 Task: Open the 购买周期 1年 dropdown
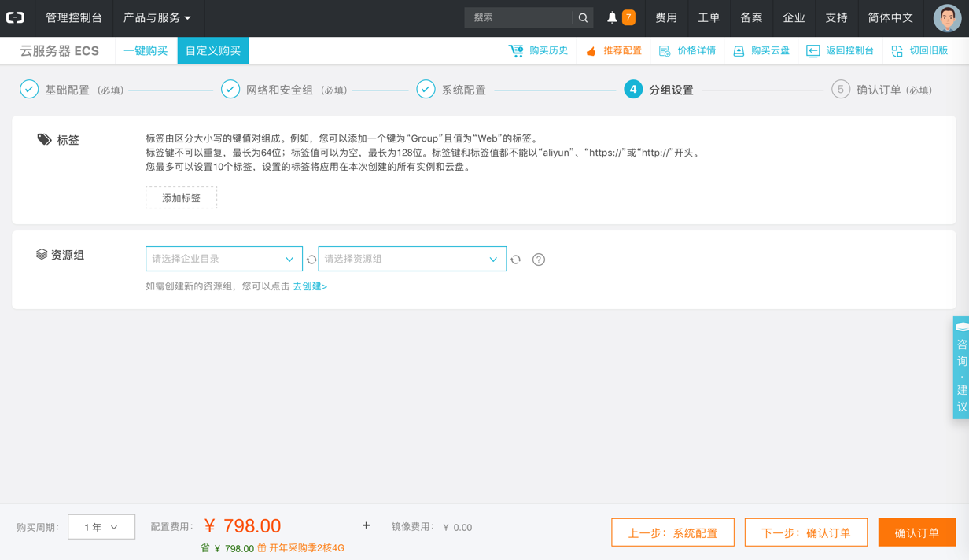pos(101,527)
